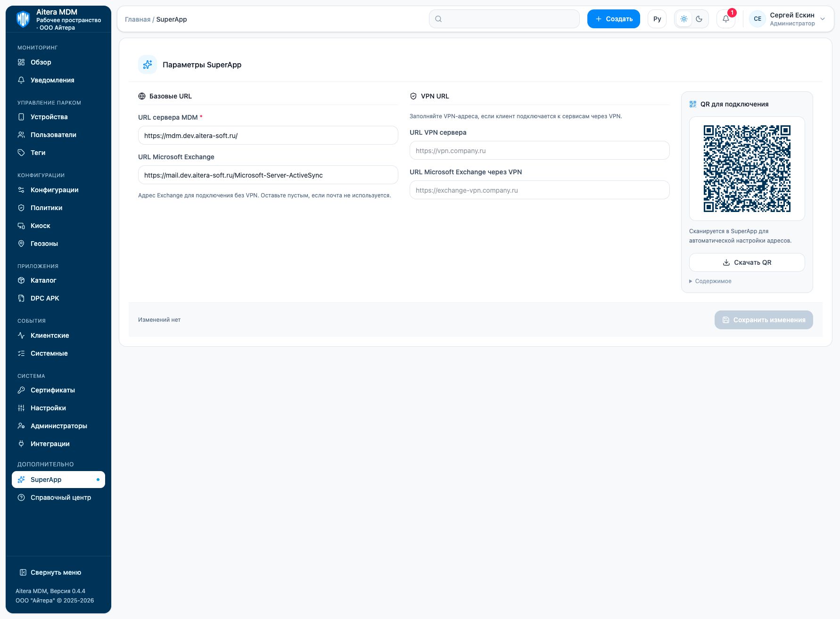Follow the Главная breadcrumb link
Screen dimensions: 840x619
(x=138, y=19)
